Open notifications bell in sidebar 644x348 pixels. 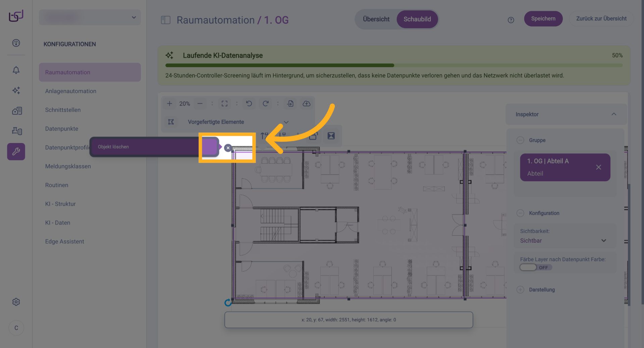(x=16, y=70)
